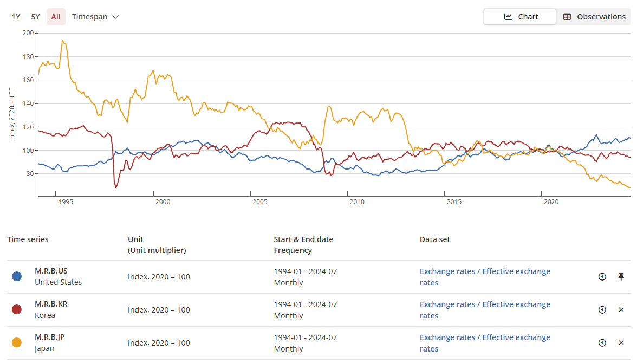The width and height of the screenshot is (643, 364).
Task: Click the 200 value on the y-axis
Action: (x=28, y=33)
